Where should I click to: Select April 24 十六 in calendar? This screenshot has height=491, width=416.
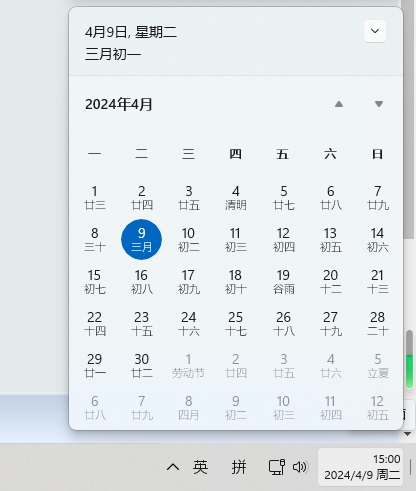pos(189,324)
